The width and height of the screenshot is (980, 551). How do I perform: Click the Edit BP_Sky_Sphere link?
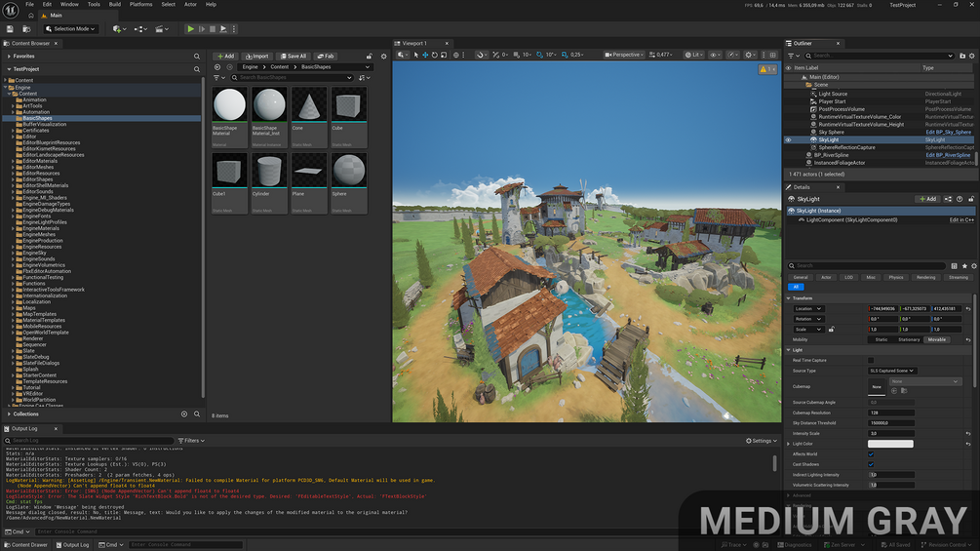click(948, 133)
